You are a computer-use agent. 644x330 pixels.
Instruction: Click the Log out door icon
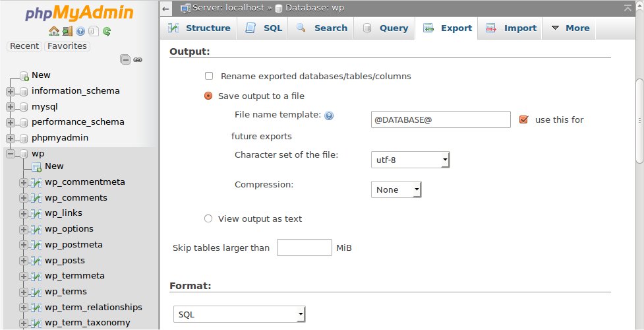pos(67,31)
